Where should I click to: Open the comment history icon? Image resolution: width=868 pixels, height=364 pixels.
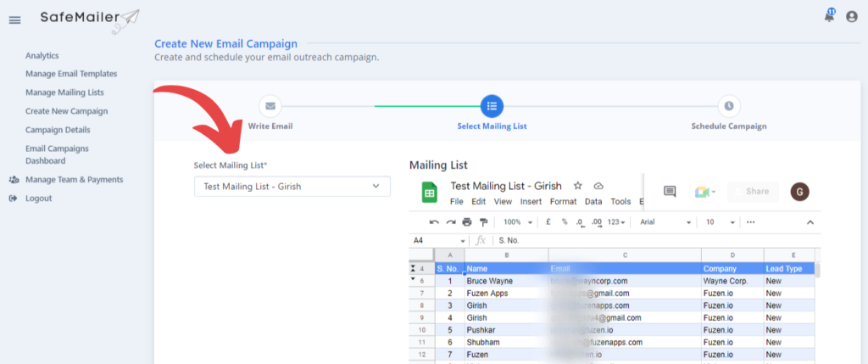coord(670,192)
